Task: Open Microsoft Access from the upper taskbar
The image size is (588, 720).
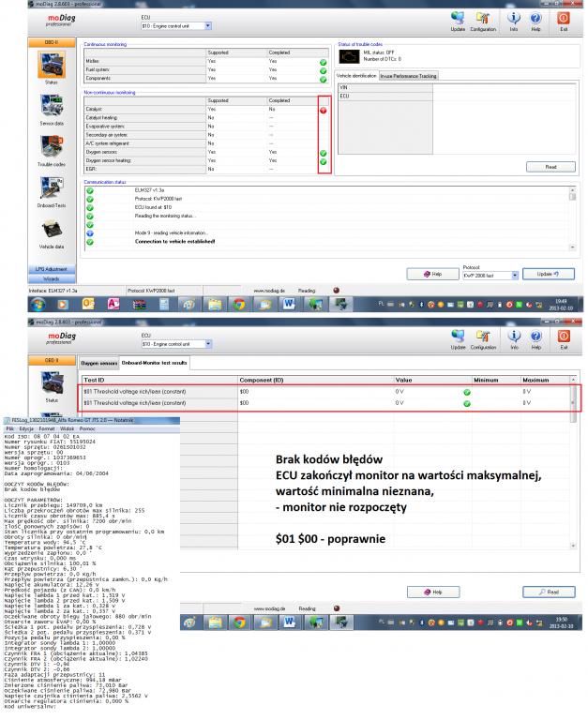Action: [113, 304]
